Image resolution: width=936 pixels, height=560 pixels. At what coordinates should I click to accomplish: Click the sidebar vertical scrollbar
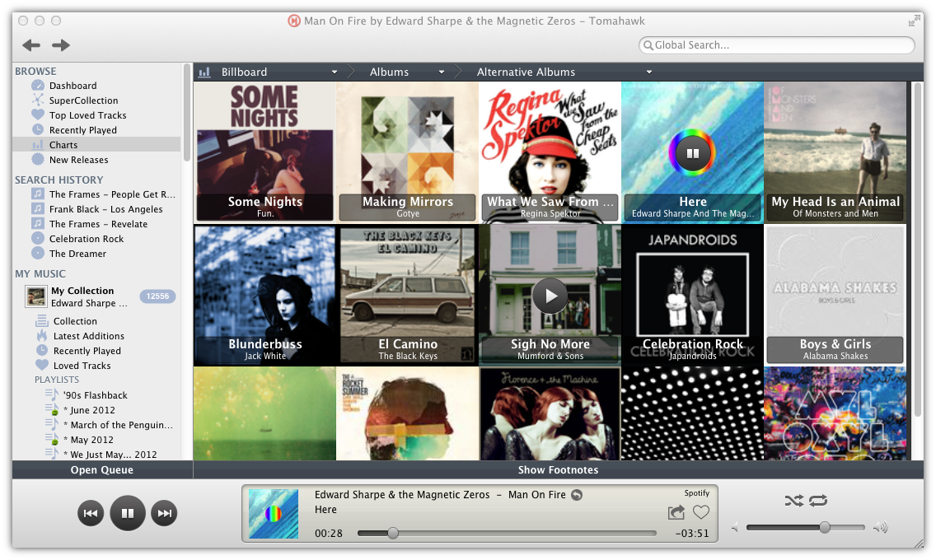[x=187, y=112]
